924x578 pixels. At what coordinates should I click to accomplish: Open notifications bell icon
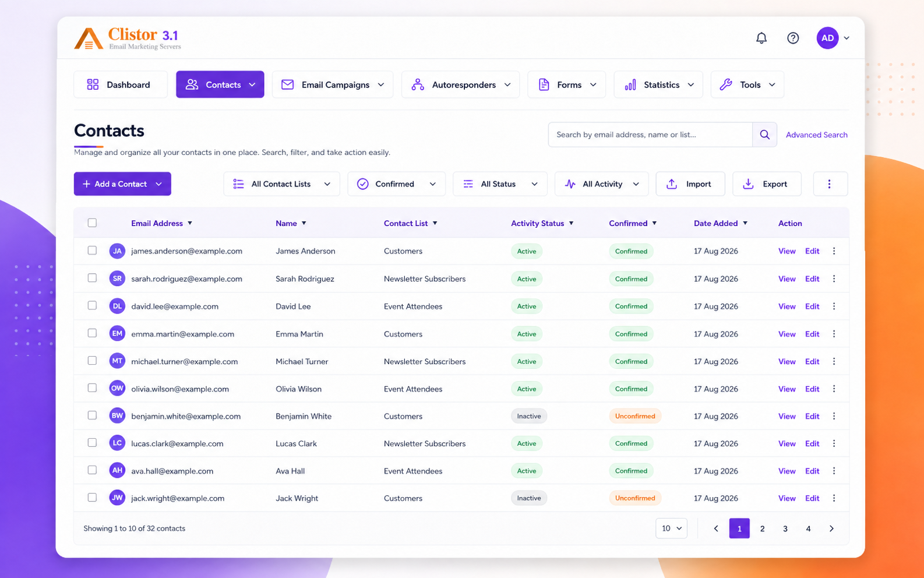click(x=761, y=38)
